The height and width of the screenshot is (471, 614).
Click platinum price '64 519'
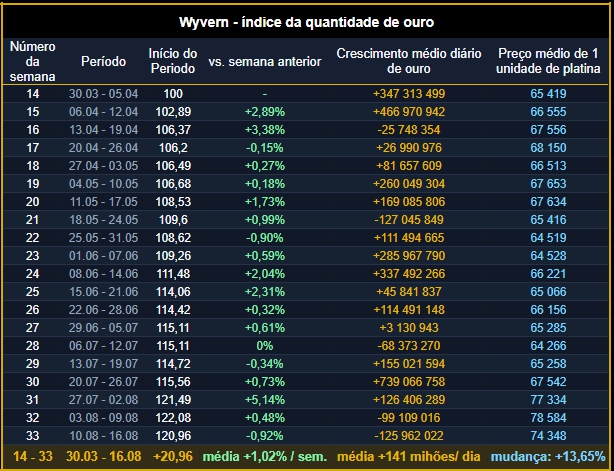[x=548, y=238]
